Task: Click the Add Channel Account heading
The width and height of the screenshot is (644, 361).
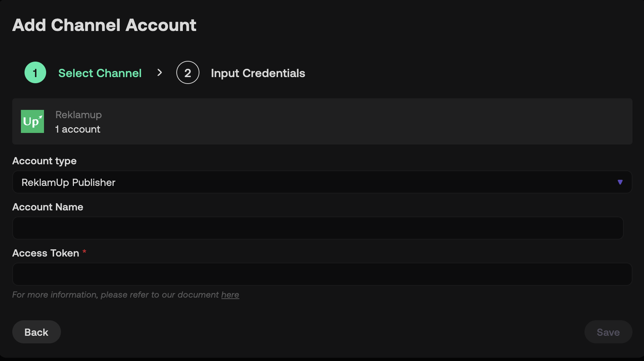Action: [104, 25]
